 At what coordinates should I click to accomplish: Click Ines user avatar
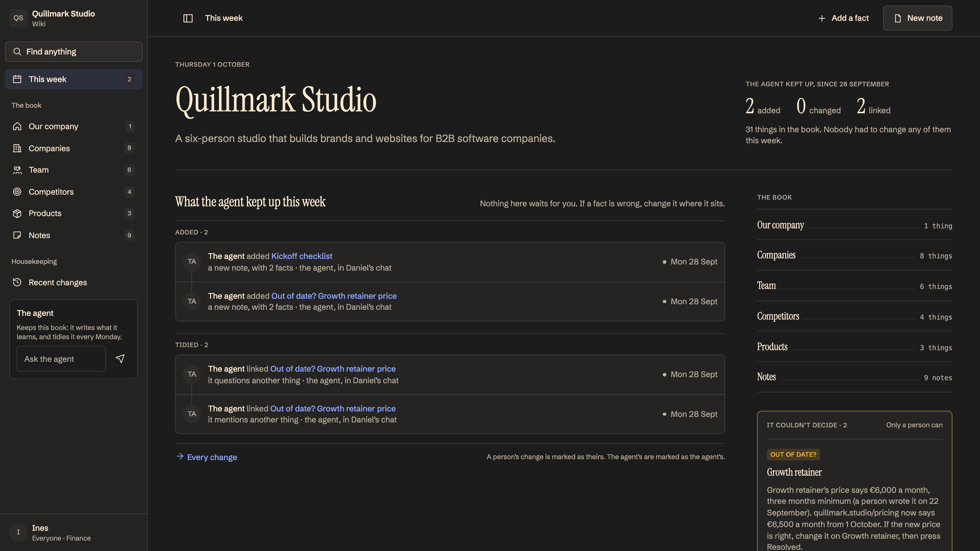coord(18,532)
